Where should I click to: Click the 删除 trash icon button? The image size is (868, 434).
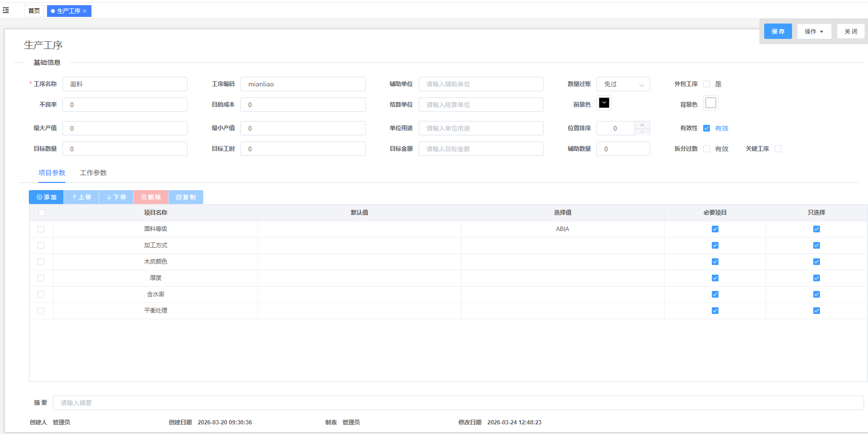coord(151,197)
